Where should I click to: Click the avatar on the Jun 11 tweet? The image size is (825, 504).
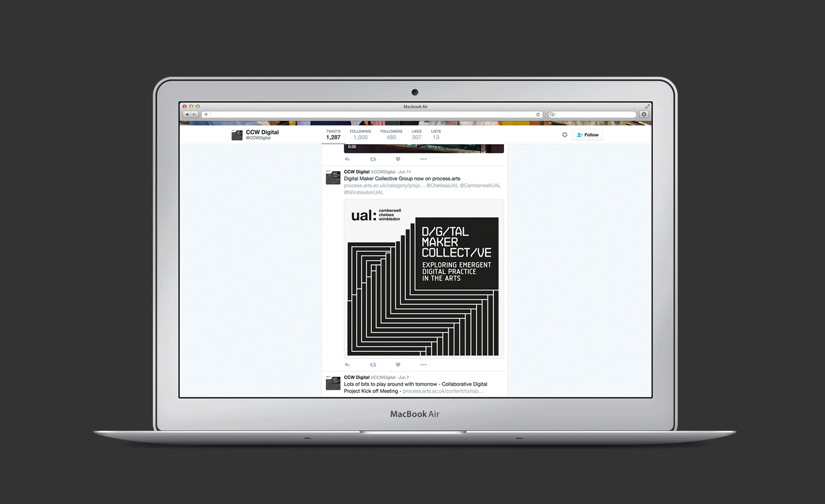point(333,177)
